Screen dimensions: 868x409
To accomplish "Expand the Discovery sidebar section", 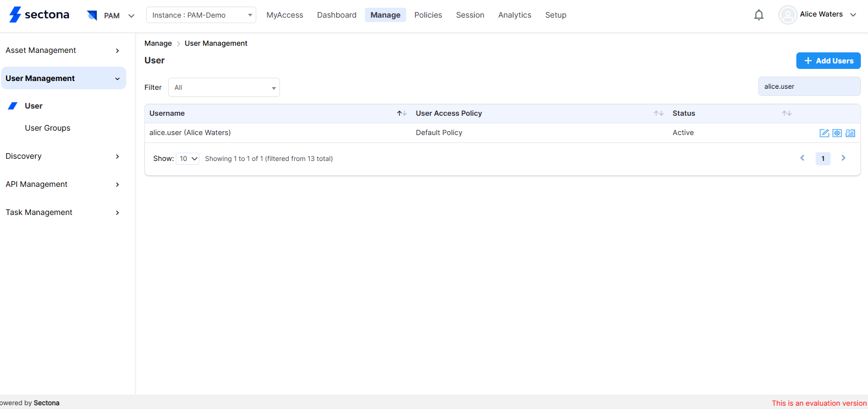I will click(63, 156).
